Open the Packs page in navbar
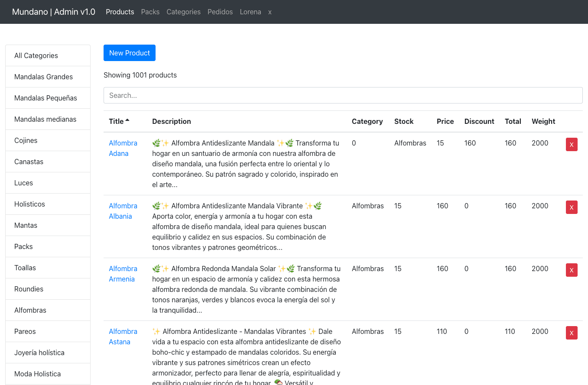Image resolution: width=588 pixels, height=385 pixels. pos(150,12)
